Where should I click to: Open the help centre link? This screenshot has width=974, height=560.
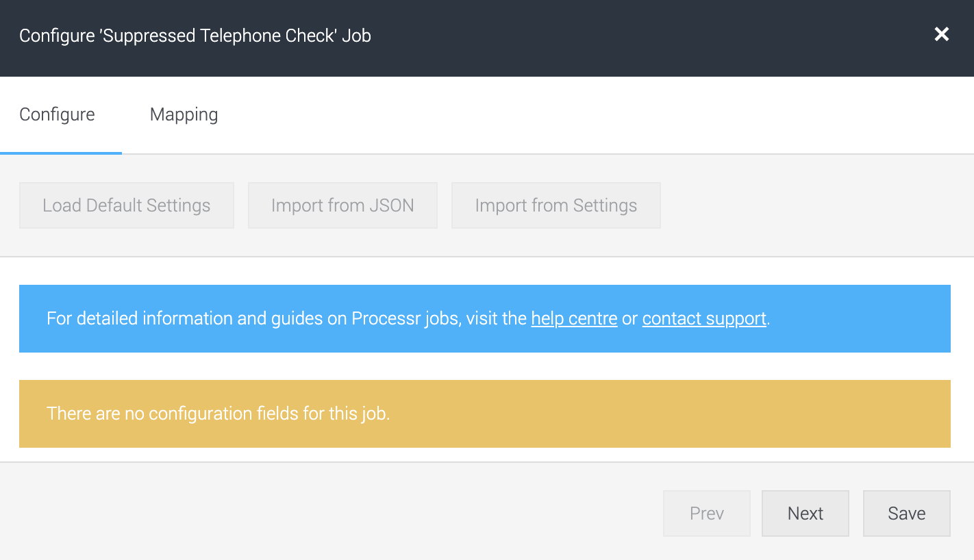coord(574,319)
